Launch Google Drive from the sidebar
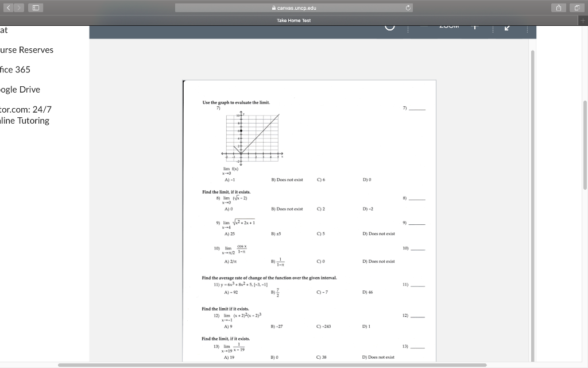Screen dimensions: 588x368 point(20,90)
